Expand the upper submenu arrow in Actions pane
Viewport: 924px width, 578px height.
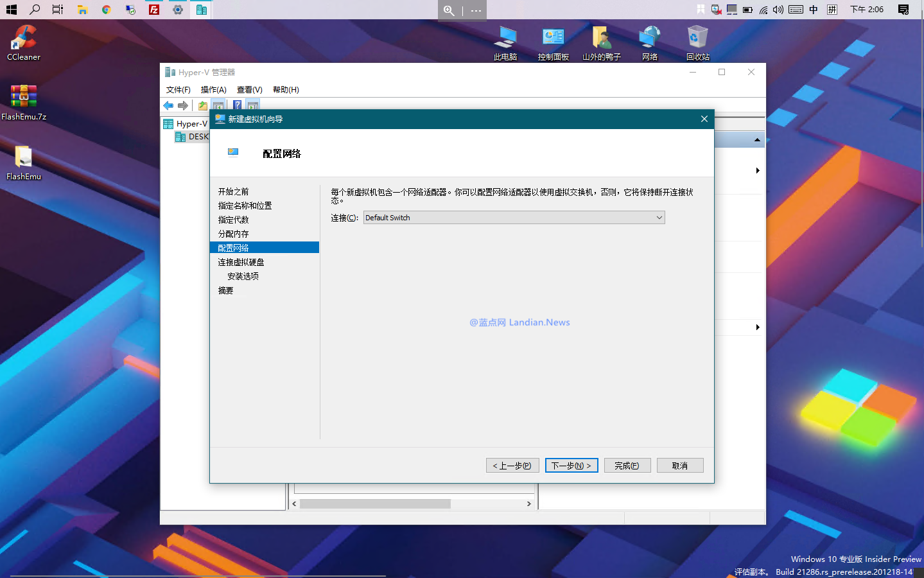[758, 171]
